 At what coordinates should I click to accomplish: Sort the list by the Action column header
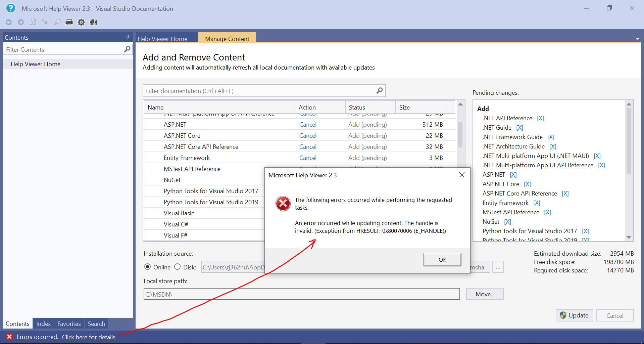(320, 107)
